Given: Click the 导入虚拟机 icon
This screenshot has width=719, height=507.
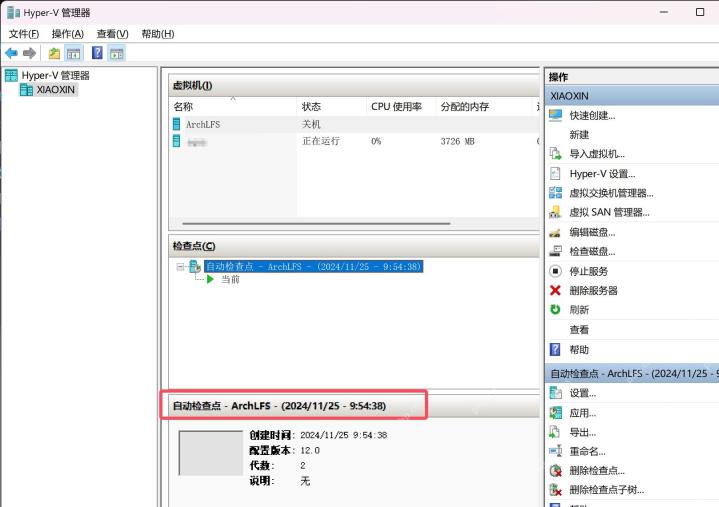Looking at the screenshot, I should [555, 154].
